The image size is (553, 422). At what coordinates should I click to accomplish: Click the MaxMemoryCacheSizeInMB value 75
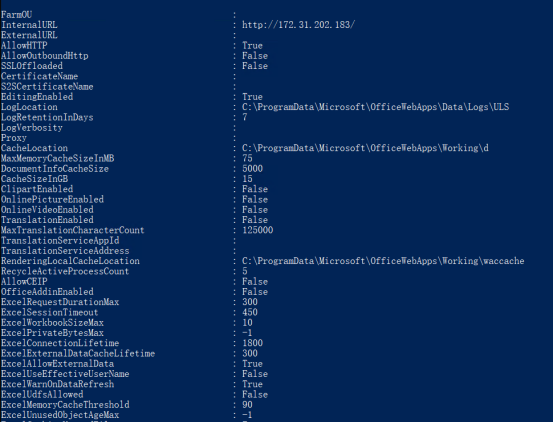pyautogui.click(x=247, y=158)
